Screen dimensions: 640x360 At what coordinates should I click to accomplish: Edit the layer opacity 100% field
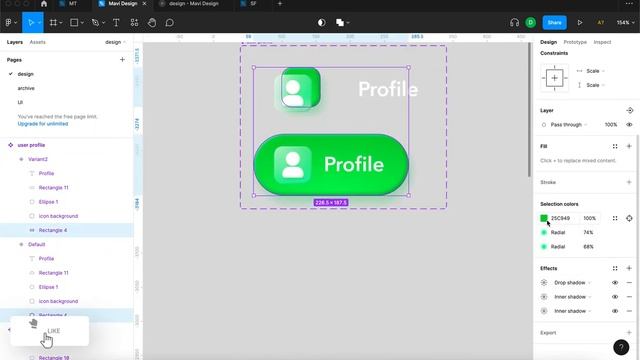[611, 124]
